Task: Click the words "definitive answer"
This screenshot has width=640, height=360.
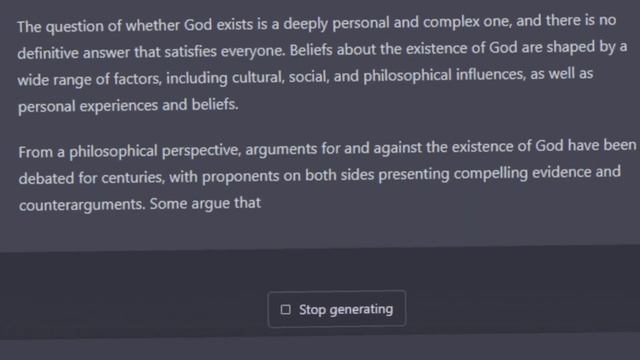Action: click(73, 53)
